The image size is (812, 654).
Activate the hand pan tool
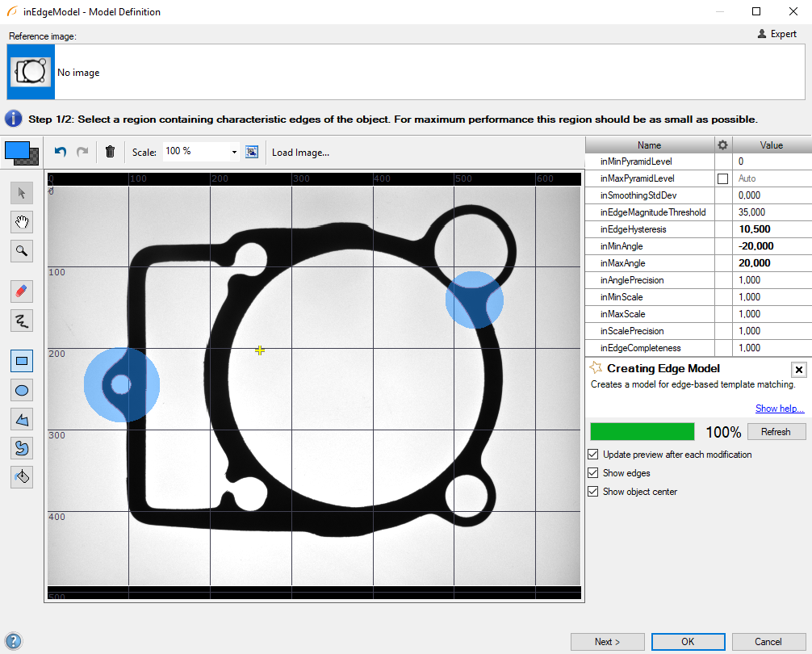pyautogui.click(x=22, y=222)
